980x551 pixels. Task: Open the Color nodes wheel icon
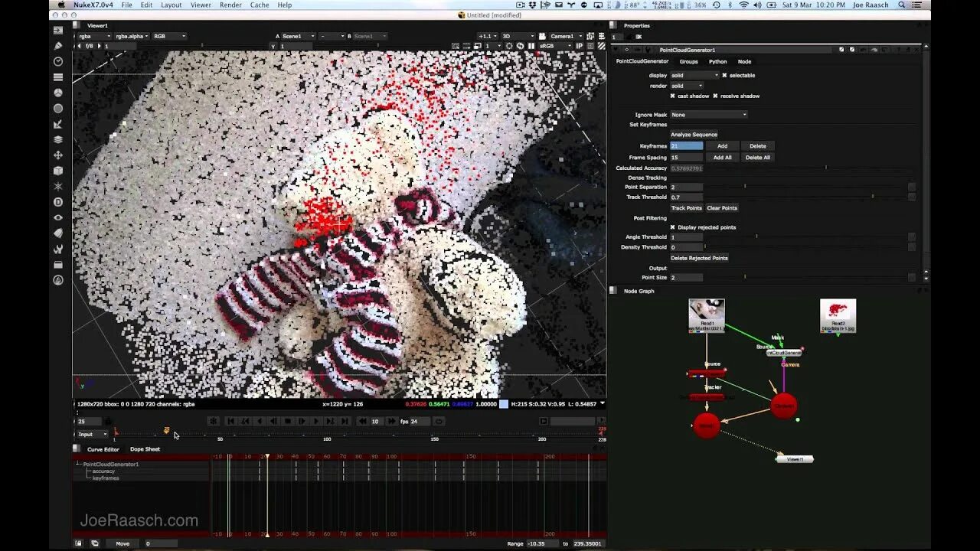point(58,93)
